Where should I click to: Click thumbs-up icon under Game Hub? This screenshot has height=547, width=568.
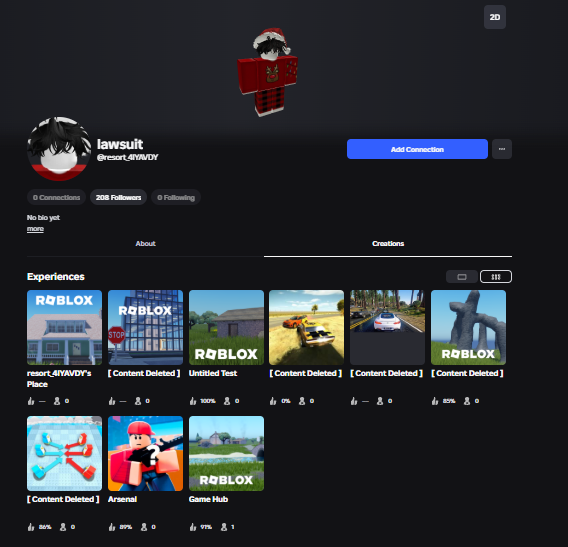coord(193,527)
